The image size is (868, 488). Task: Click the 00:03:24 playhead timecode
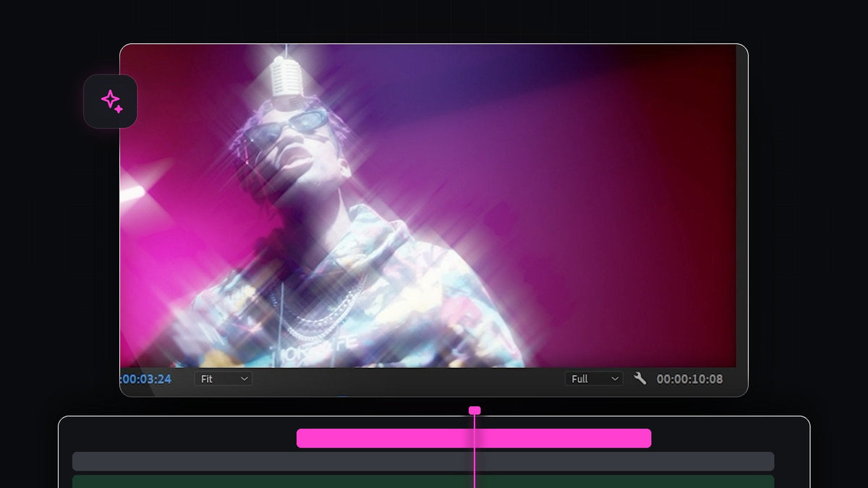coord(146,379)
